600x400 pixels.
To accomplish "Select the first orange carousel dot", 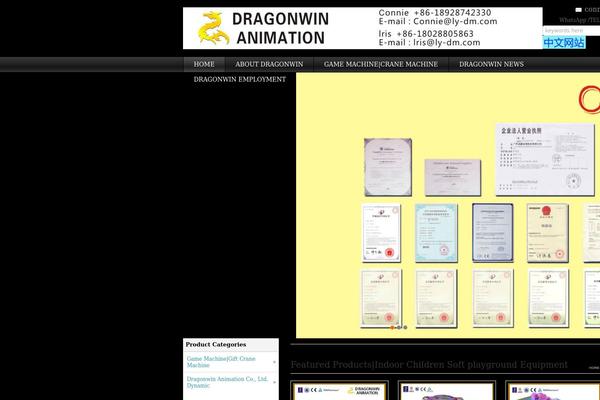I will [x=392, y=327].
